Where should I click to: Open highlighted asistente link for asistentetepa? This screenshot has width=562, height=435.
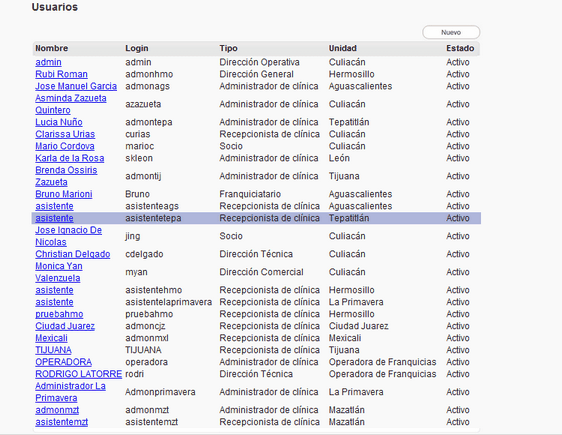[x=54, y=218]
